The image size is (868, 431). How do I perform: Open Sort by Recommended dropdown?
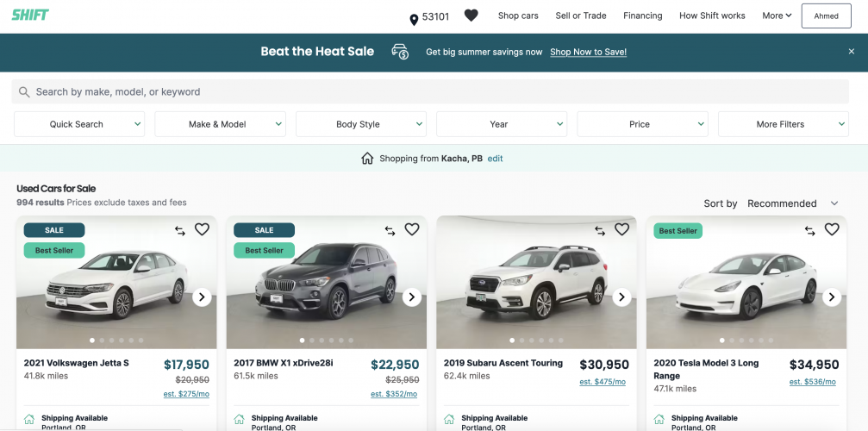(x=793, y=203)
